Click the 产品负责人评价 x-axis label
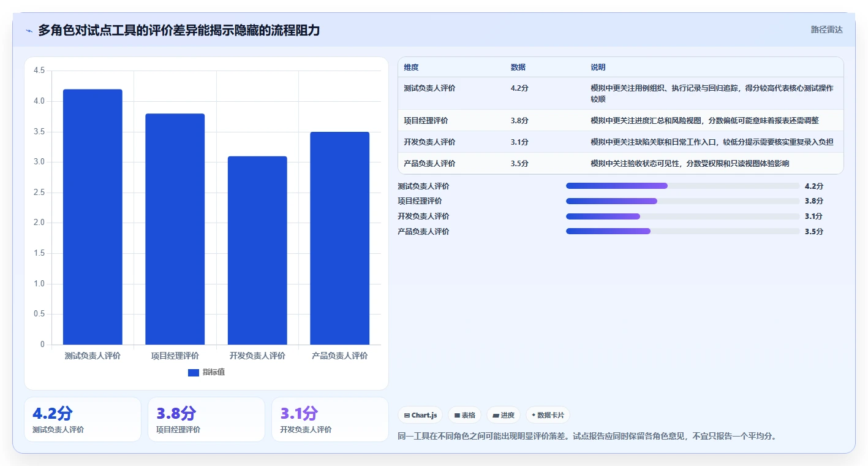Screen dimensions: 868x466 pyautogui.click(x=340, y=356)
